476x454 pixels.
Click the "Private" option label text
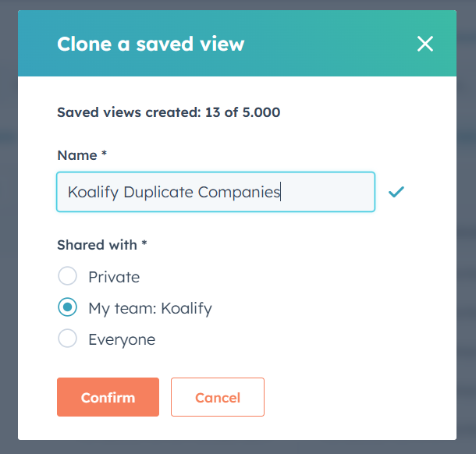[114, 277]
